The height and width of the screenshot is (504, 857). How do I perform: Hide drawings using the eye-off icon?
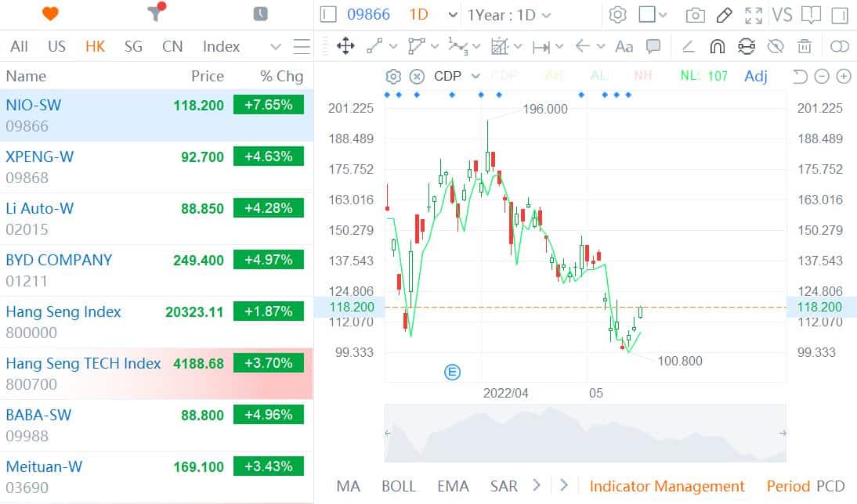(x=775, y=46)
